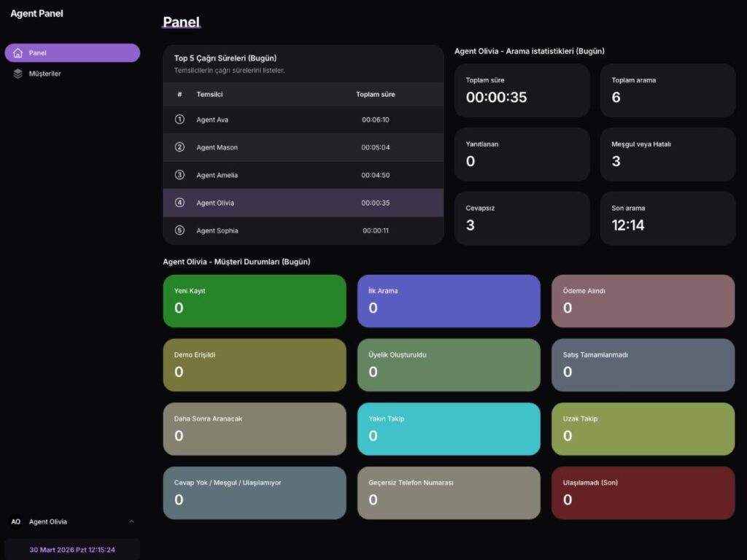Image resolution: width=747 pixels, height=560 pixels.
Task: Open the Daha Sonra Aranacak card
Action: coord(255,429)
